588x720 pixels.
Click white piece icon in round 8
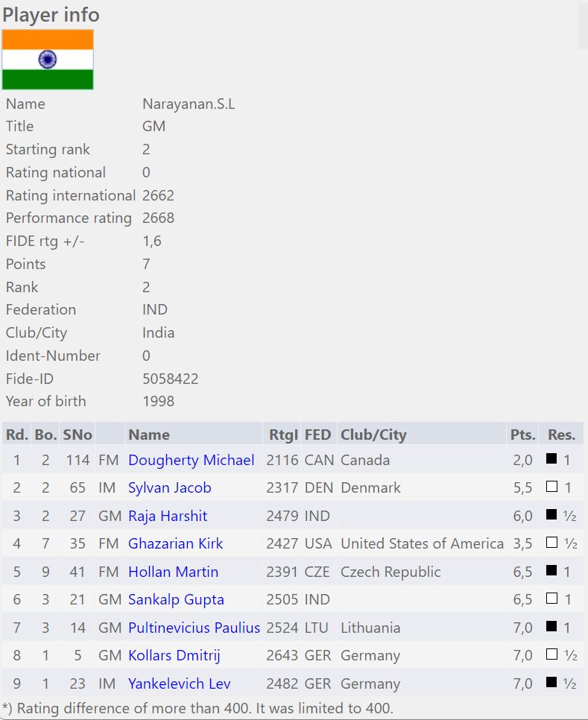(551, 654)
